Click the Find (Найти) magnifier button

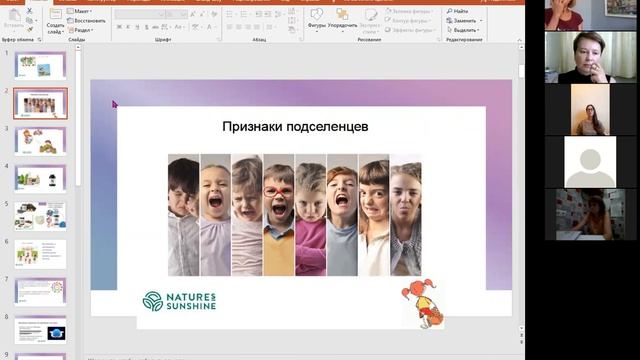(458, 11)
